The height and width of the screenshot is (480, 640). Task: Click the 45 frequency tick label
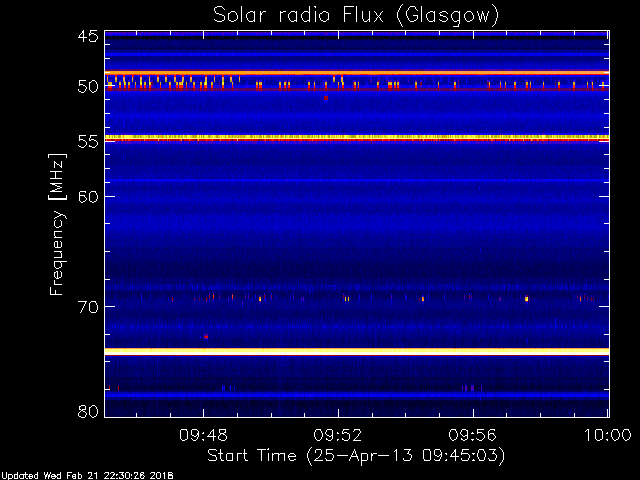tap(88, 36)
